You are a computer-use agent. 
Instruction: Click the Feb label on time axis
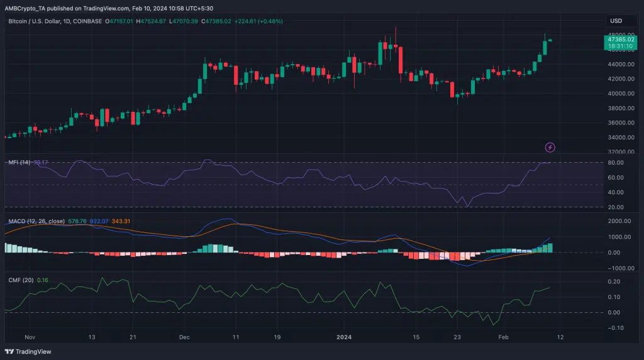click(x=504, y=337)
